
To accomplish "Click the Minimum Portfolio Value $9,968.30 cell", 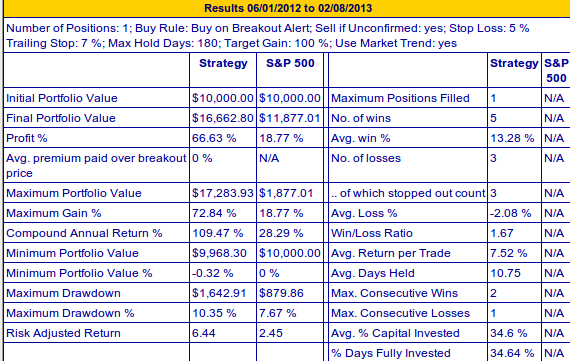I will click(223, 253).
